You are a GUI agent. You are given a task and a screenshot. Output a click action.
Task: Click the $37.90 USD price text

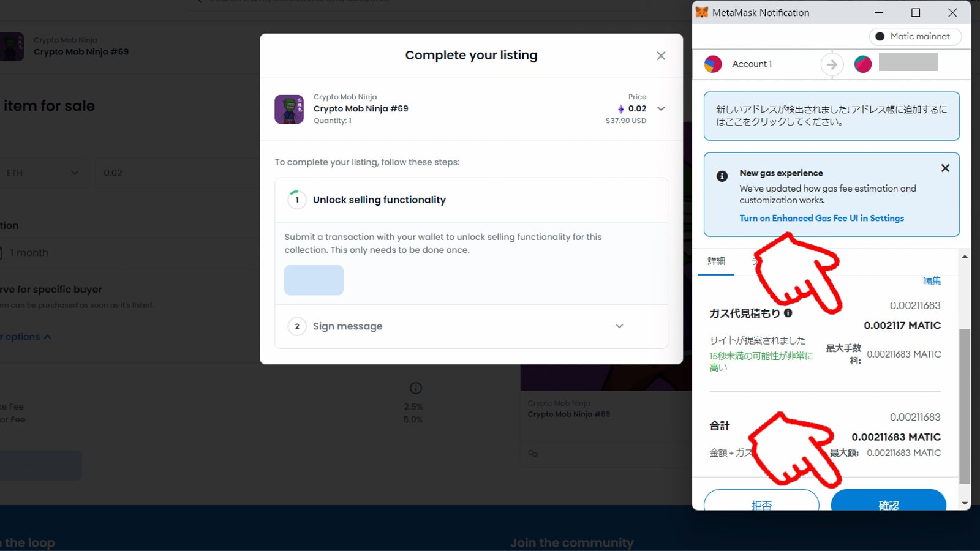(626, 121)
